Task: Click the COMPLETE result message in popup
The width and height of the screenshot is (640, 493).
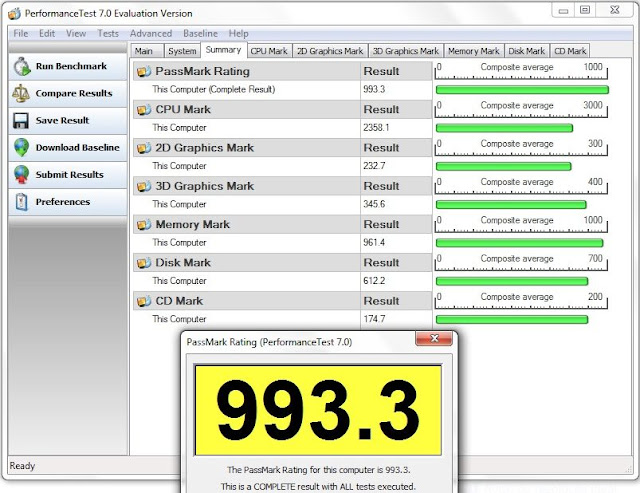Action: click(318, 486)
